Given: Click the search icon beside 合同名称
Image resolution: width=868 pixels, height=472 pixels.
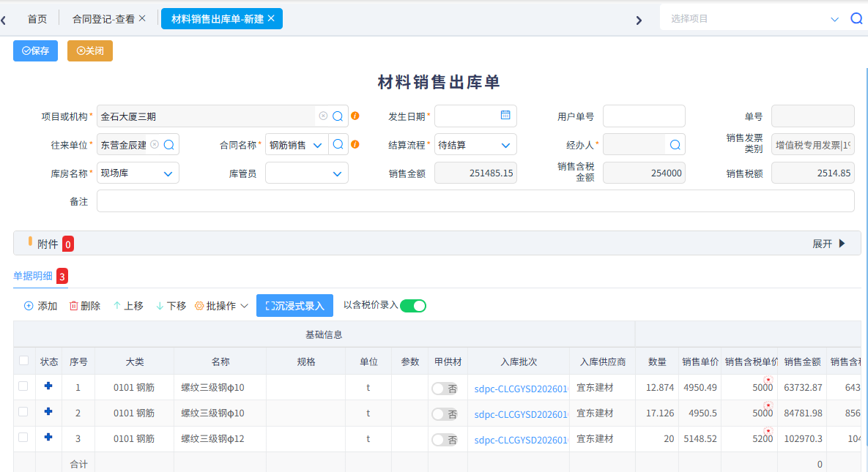Looking at the screenshot, I should tap(338, 145).
